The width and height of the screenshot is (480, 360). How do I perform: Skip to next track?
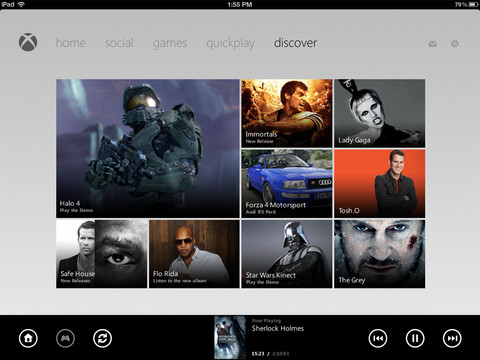click(x=452, y=338)
